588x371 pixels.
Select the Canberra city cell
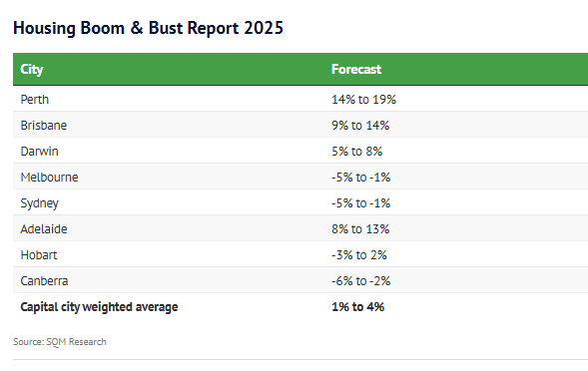[x=44, y=280]
